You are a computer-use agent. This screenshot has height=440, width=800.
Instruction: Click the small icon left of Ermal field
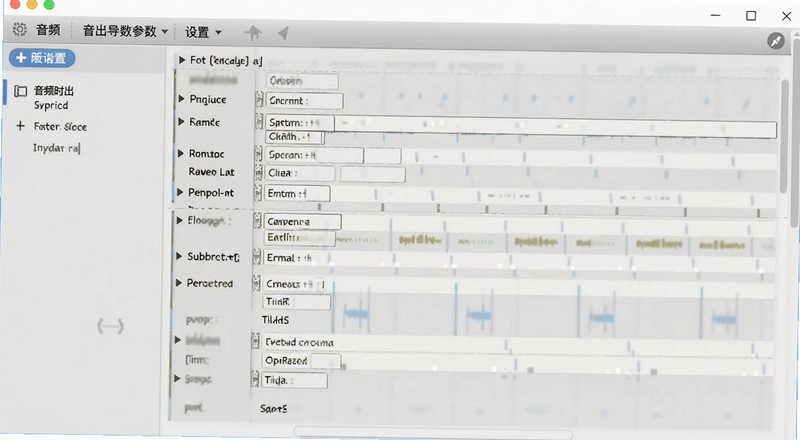point(257,257)
